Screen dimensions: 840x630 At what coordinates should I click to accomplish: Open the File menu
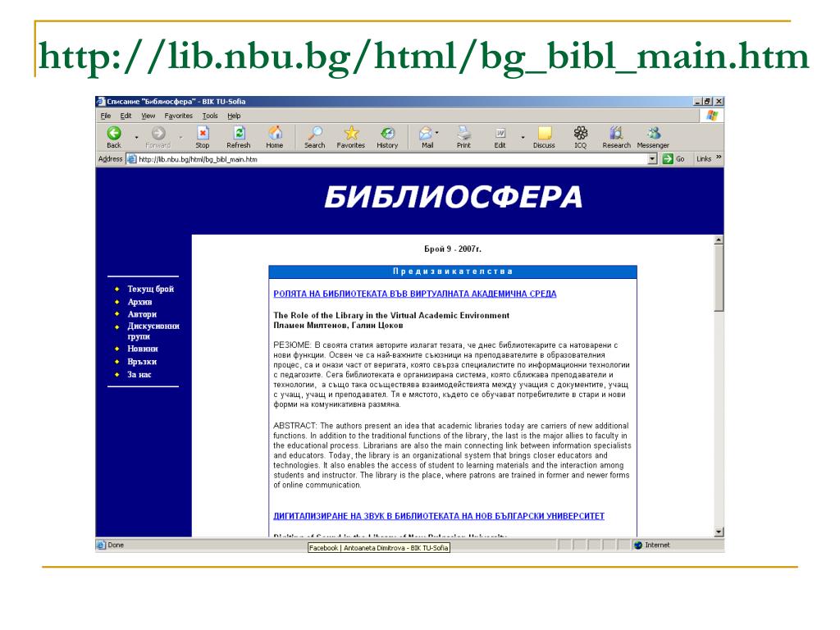106,116
